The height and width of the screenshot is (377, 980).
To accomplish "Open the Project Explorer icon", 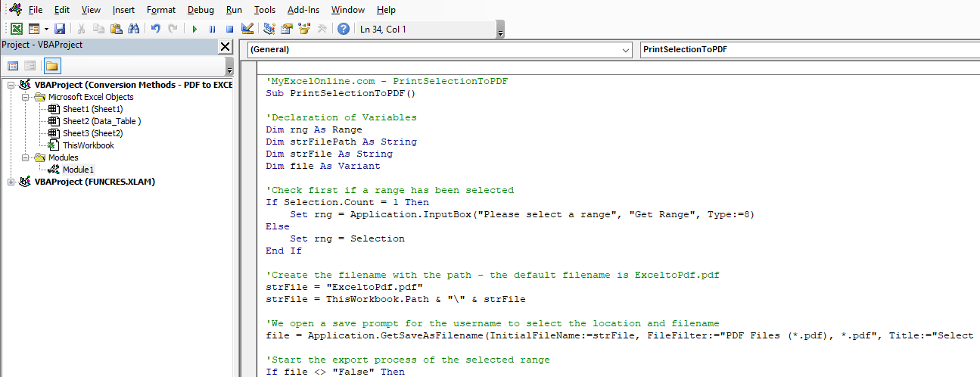I will [269, 29].
